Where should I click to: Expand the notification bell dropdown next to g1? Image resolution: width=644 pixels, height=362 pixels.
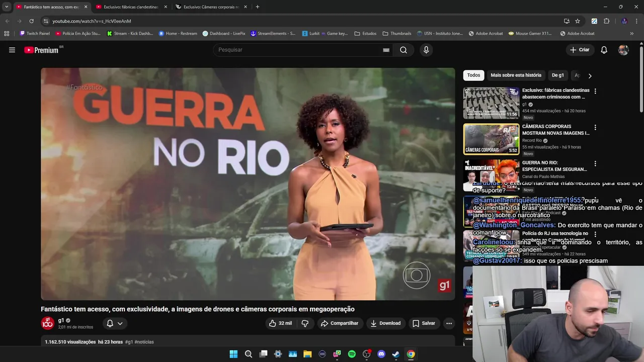coord(115,323)
